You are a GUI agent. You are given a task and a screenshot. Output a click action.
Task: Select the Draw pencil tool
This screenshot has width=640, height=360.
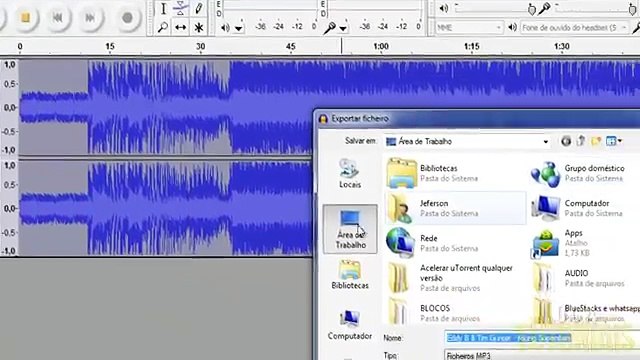pos(198,9)
